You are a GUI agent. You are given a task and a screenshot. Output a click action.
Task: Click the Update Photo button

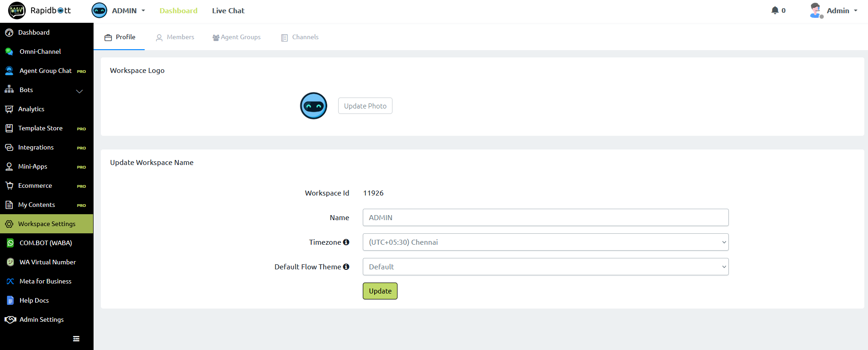tap(365, 106)
